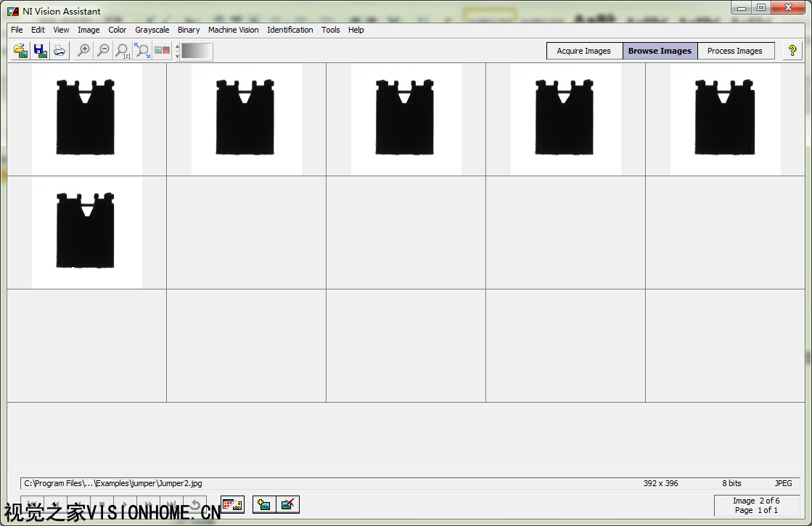Click the Open Image toolbar icon
Image resolution: width=812 pixels, height=526 pixels.
coord(21,51)
